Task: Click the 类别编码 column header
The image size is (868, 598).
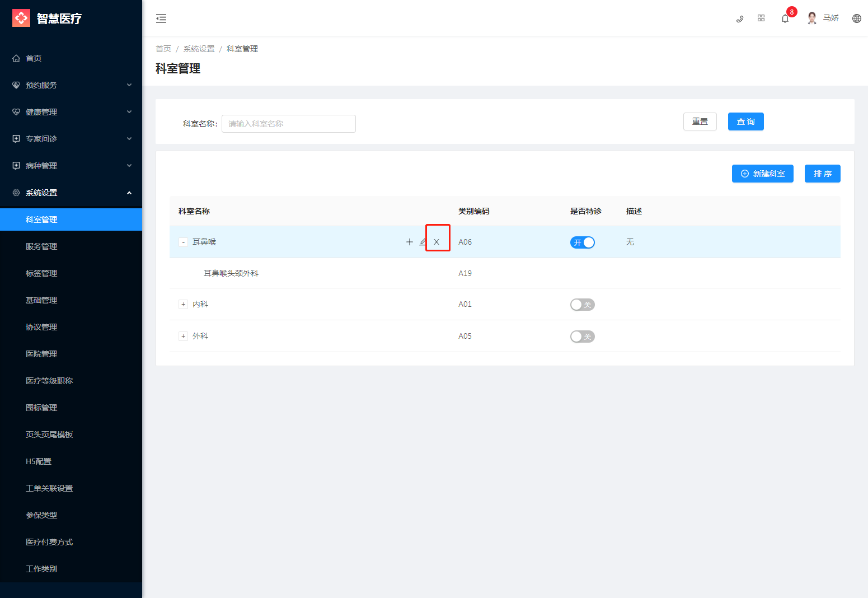Action: 474,211
